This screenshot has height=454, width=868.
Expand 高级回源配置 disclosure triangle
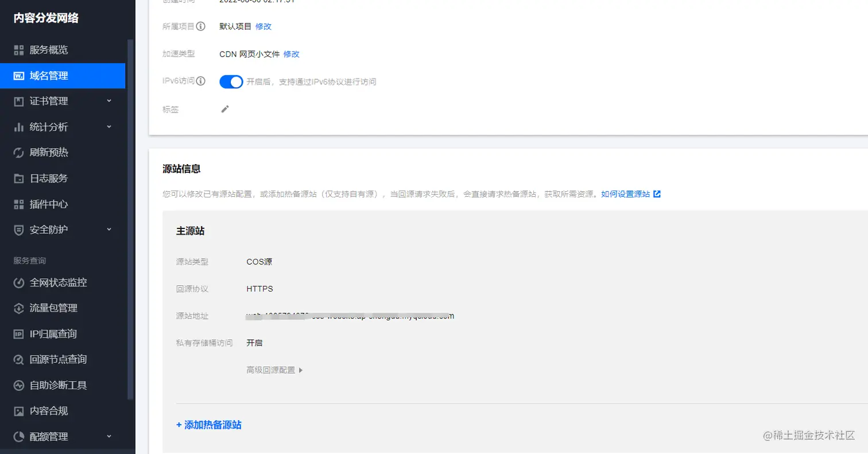301,370
